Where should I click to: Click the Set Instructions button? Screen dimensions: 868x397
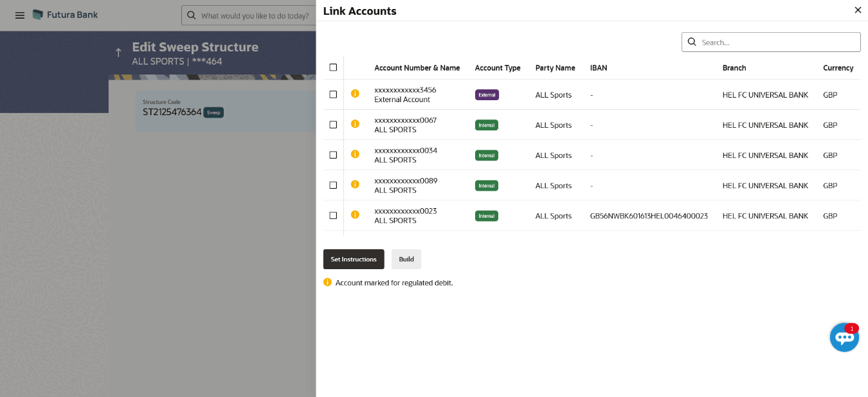pos(354,259)
